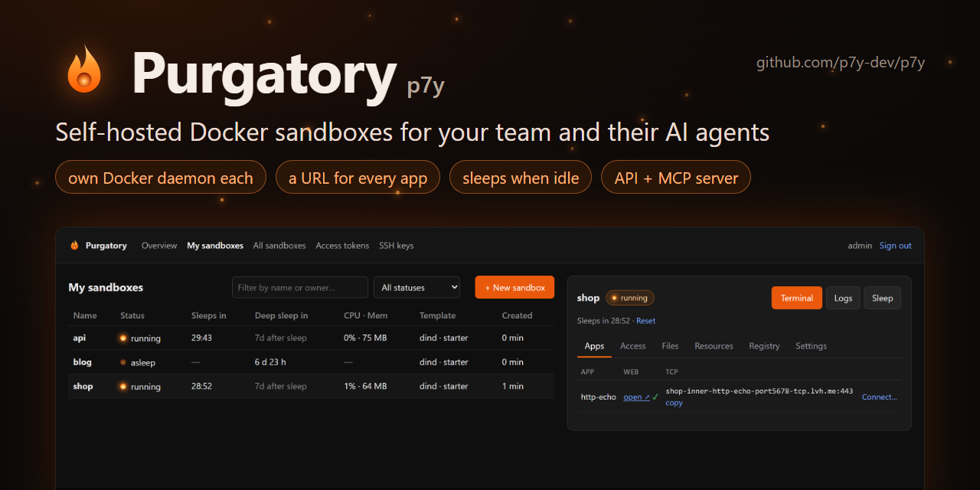Open the All statuses dropdown
980x490 pixels.
click(x=416, y=287)
